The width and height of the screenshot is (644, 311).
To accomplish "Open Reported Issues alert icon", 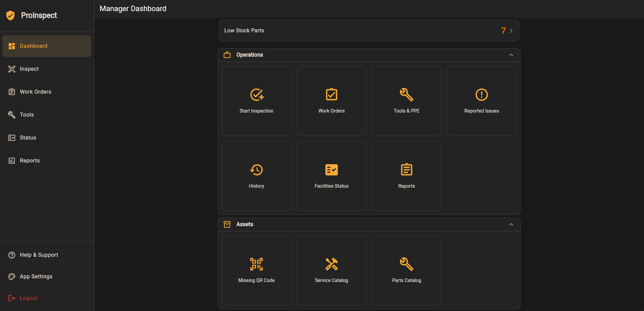I will pyautogui.click(x=481, y=95).
